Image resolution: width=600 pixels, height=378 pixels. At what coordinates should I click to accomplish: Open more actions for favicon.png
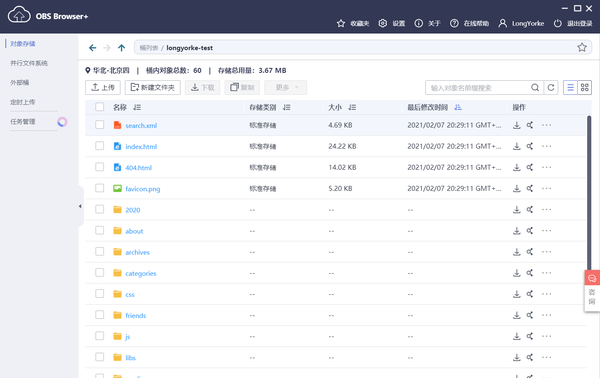tap(546, 188)
